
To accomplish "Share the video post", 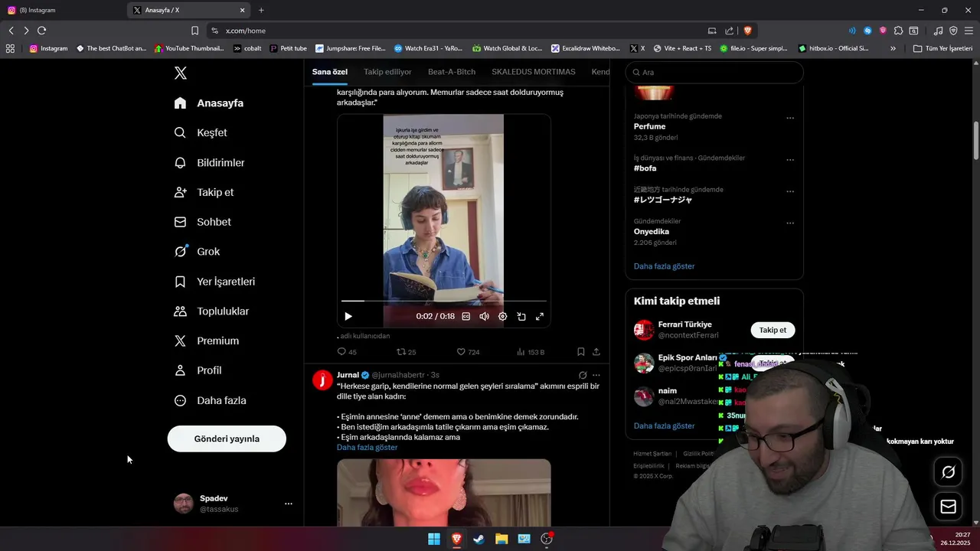I will coord(596,352).
